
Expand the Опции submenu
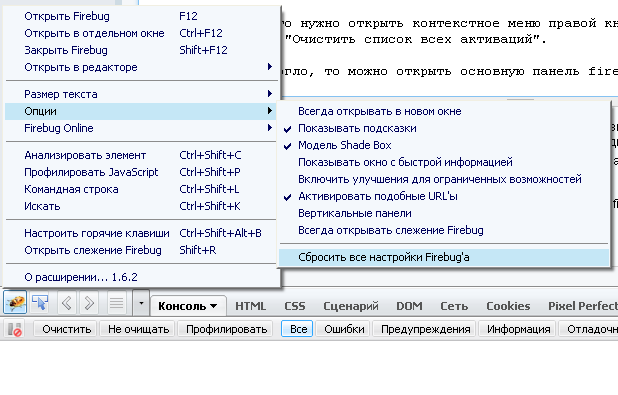pyautogui.click(x=141, y=111)
